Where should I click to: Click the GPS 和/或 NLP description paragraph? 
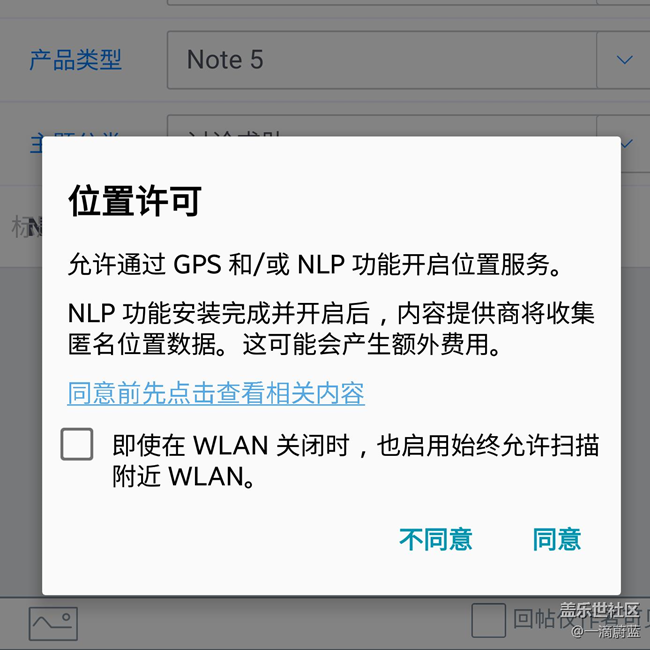point(315,264)
